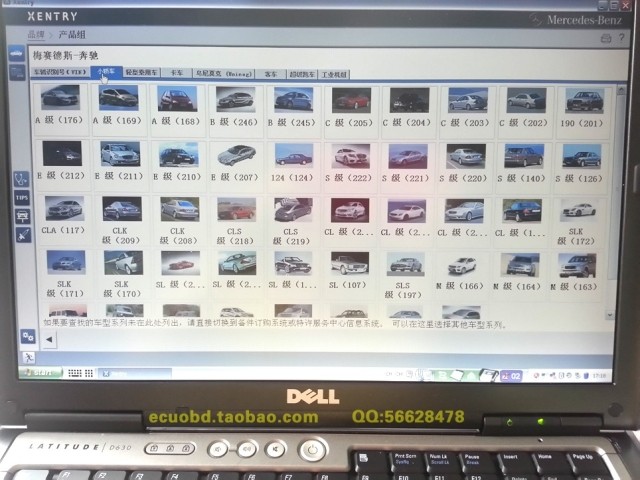The width and height of the screenshot is (640, 480).
Task: Open the 客车 bus tab
Action: tap(271, 73)
